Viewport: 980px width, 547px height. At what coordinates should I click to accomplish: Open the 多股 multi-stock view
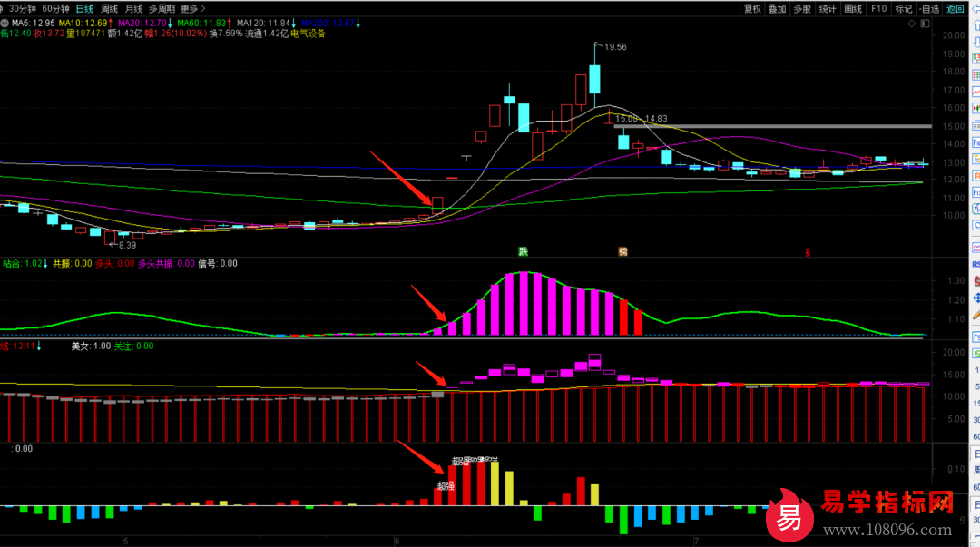pos(802,9)
